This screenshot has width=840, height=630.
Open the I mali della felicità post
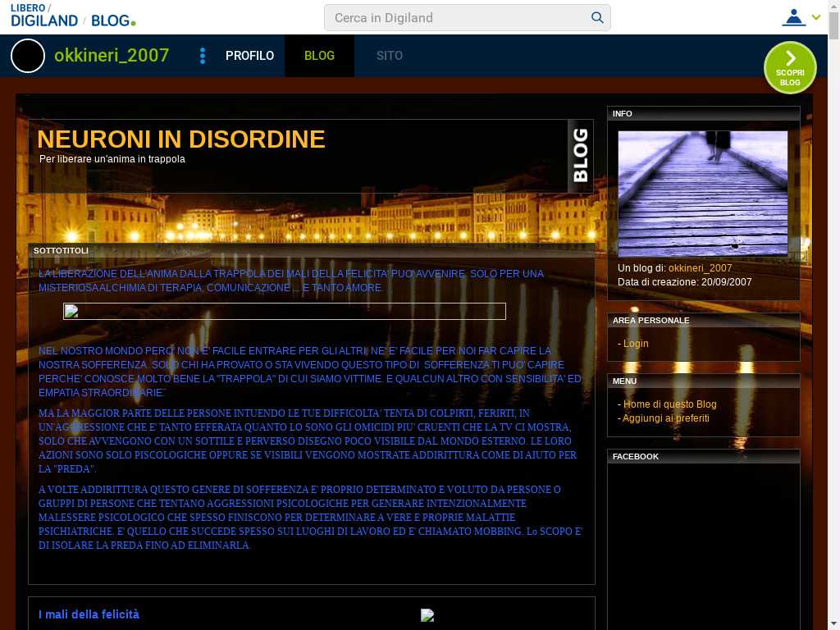89,614
